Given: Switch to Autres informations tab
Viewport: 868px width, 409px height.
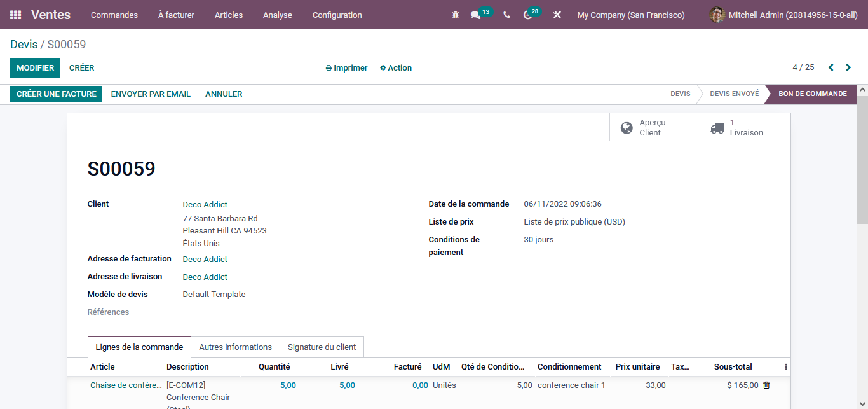Looking at the screenshot, I should tap(236, 347).
